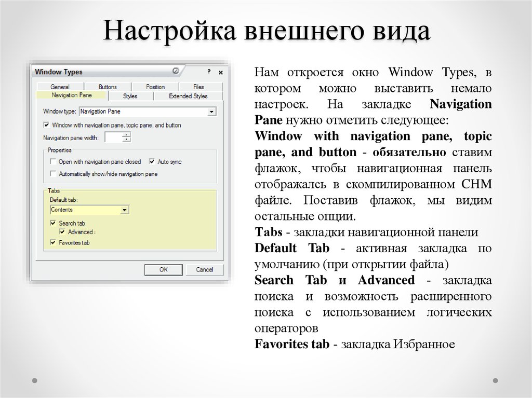Click the circled slash icon in title bar

point(175,71)
